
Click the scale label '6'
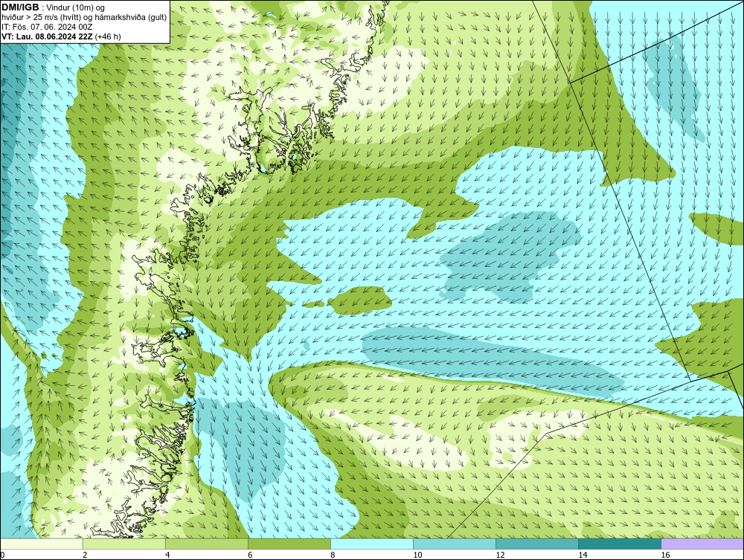(250, 555)
